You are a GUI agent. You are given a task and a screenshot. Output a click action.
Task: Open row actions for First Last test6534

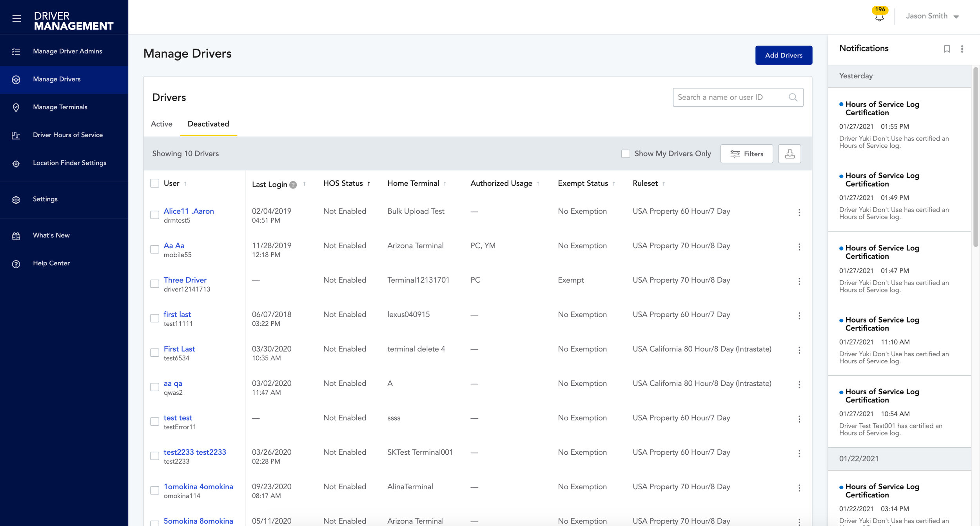click(x=799, y=350)
